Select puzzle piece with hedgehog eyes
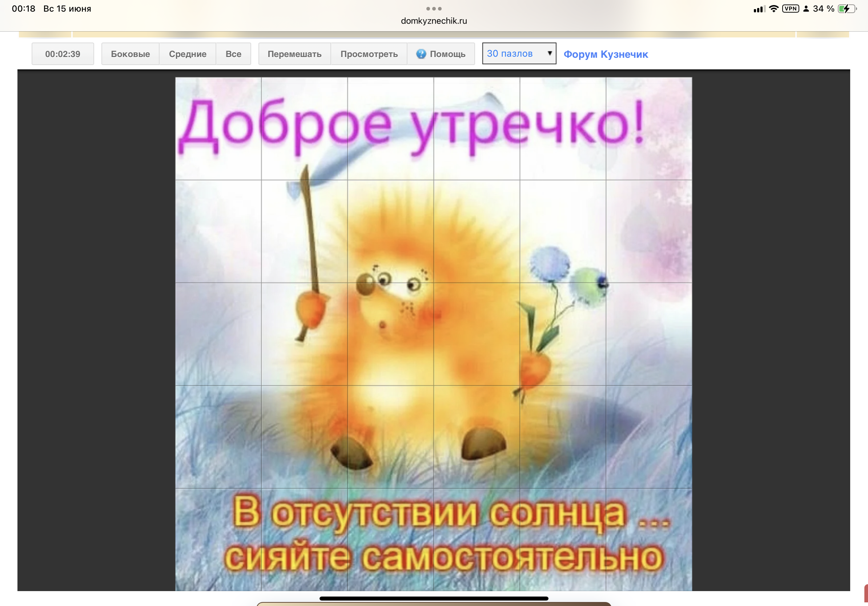 pyautogui.click(x=390, y=231)
